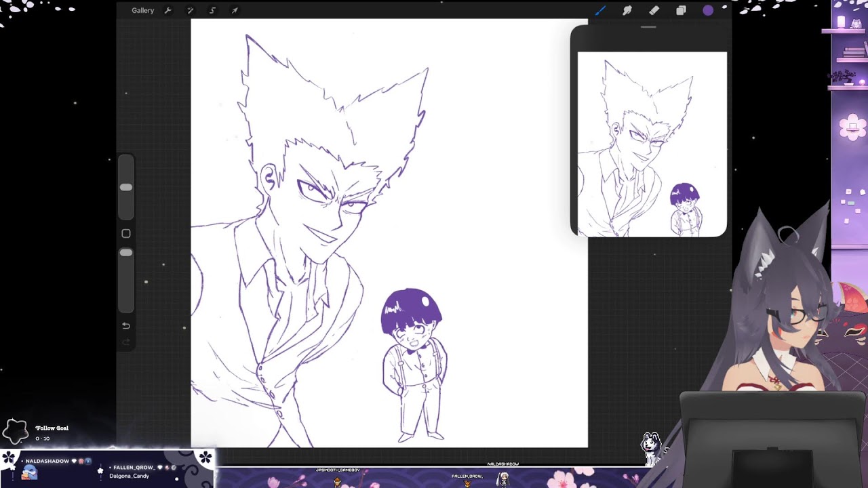Select the Eraser tool
The height and width of the screenshot is (488, 868).
(x=654, y=10)
